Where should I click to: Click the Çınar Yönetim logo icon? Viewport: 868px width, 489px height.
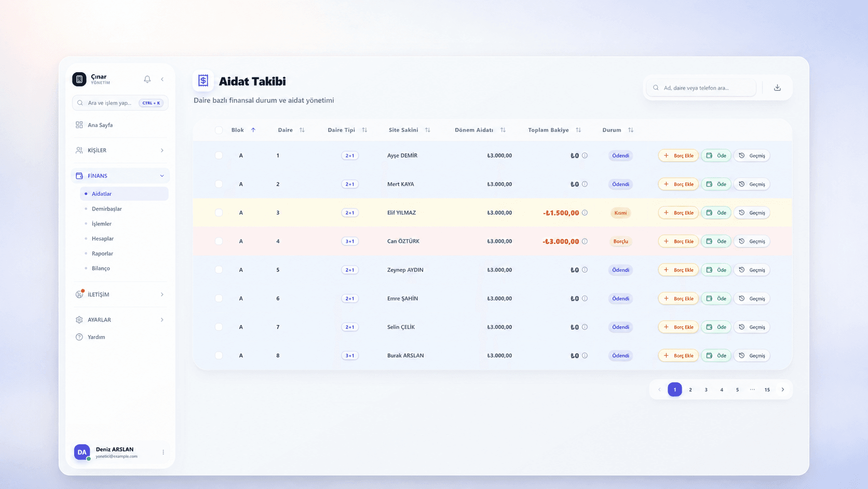[x=79, y=79]
